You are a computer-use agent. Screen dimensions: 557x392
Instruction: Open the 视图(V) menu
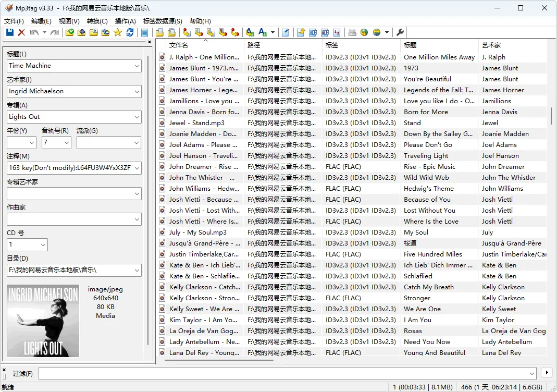point(69,21)
